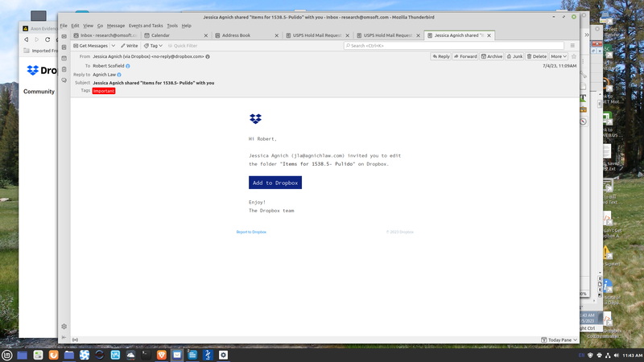Open Tasks space in sidebar
Screen dimensions: 644x362
point(64,70)
